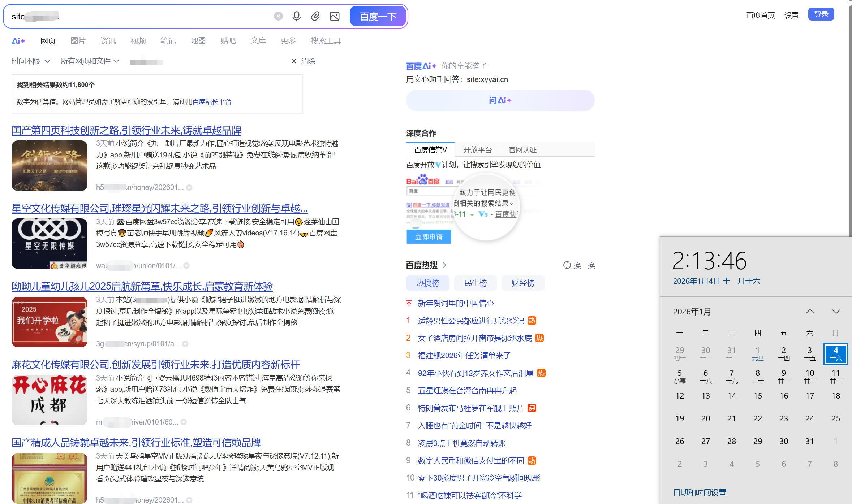Click the microphone voice search icon
852x504 pixels.
pyautogui.click(x=296, y=16)
